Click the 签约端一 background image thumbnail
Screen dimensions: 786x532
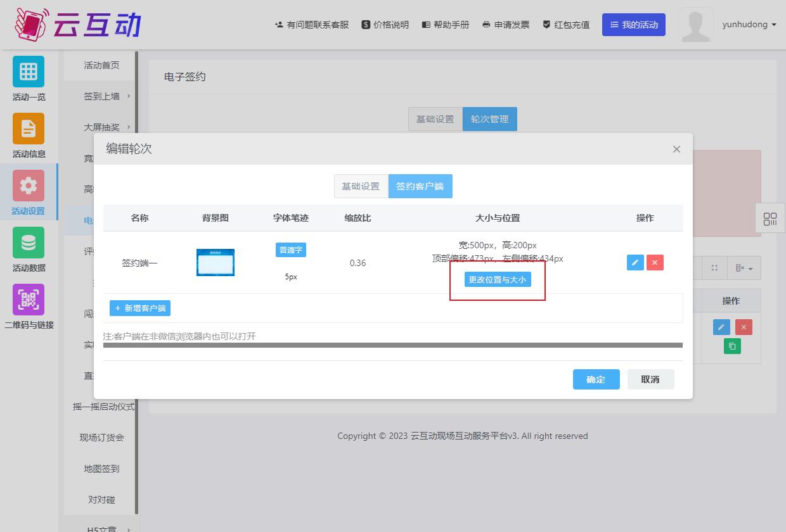point(216,262)
